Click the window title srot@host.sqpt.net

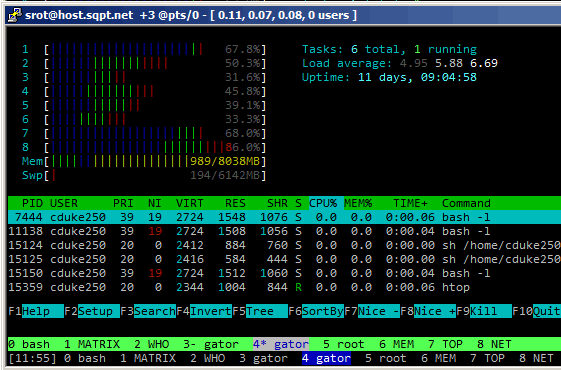point(79,15)
